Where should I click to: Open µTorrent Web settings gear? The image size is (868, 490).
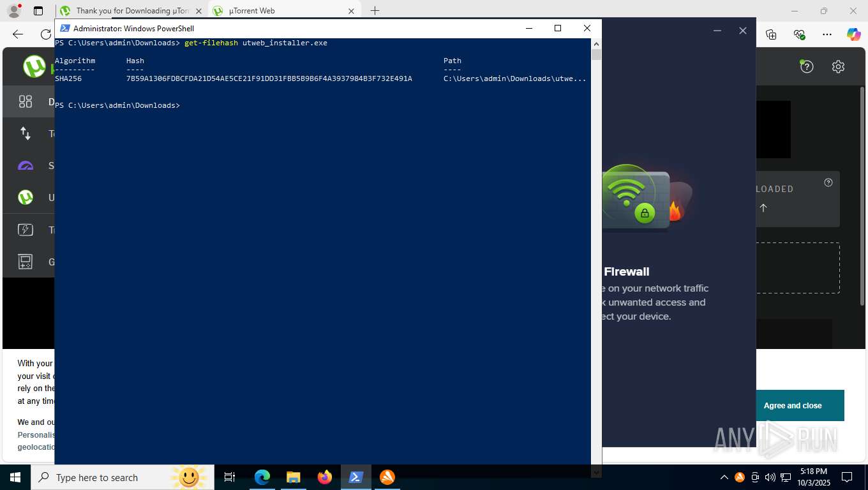click(x=838, y=66)
